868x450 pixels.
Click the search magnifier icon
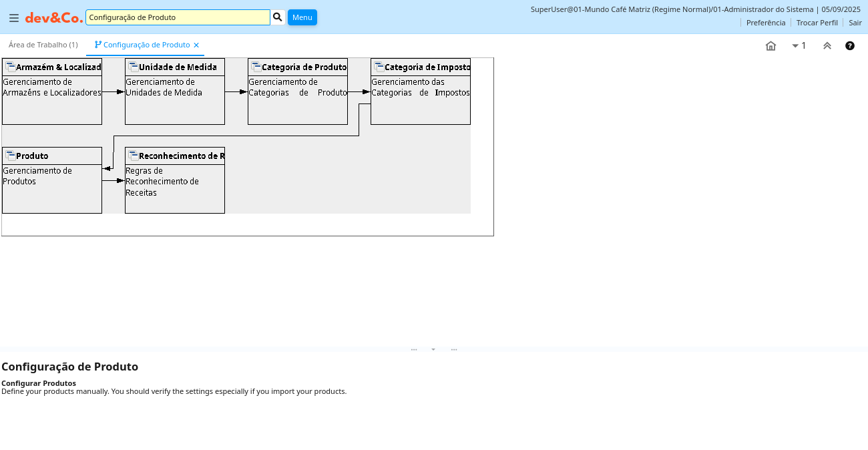click(278, 17)
